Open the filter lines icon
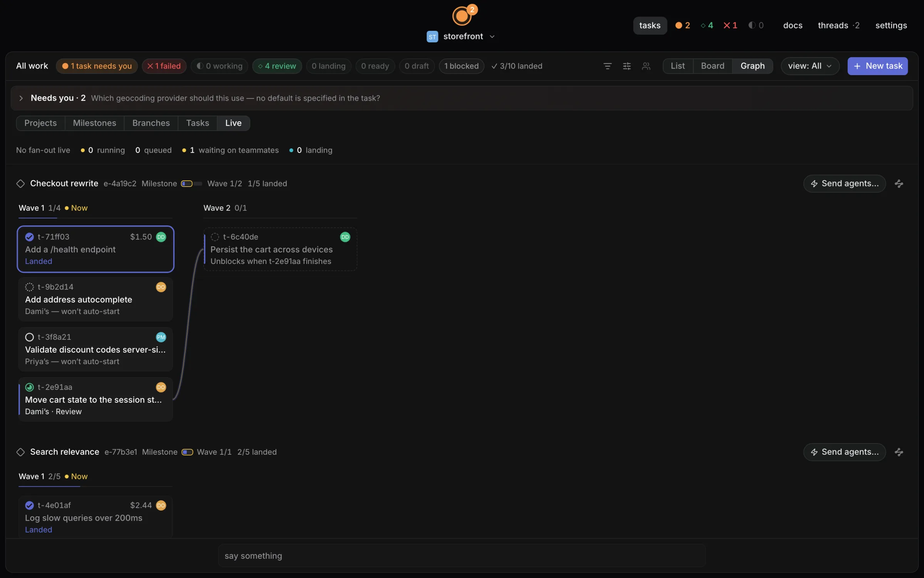Image resolution: width=924 pixels, height=578 pixels. tap(607, 66)
